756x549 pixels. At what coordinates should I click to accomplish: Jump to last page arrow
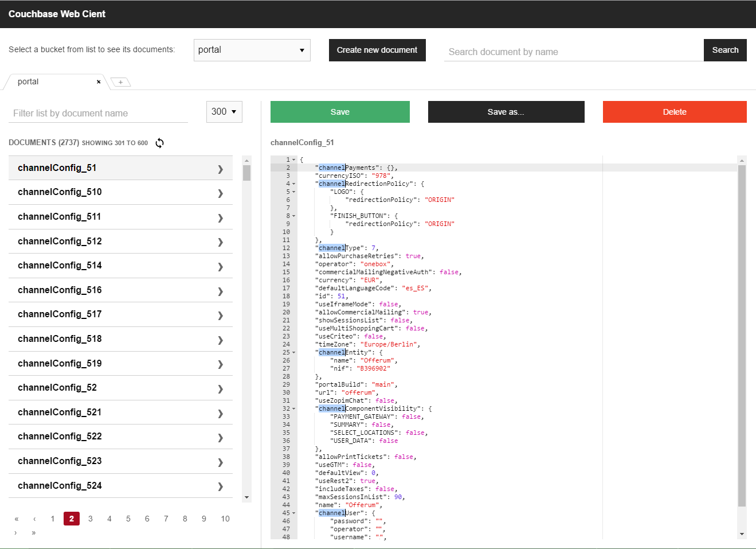coord(34,533)
